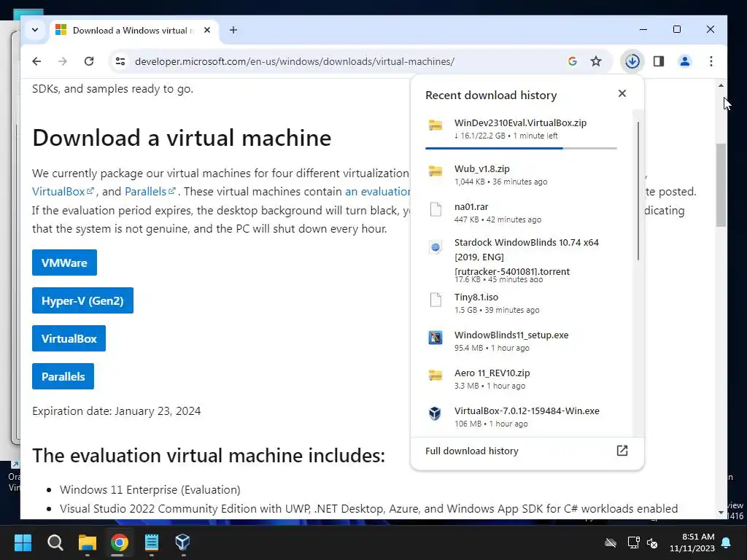The image size is (747, 560).
Task: Open the Windows Start menu
Action: click(x=23, y=542)
